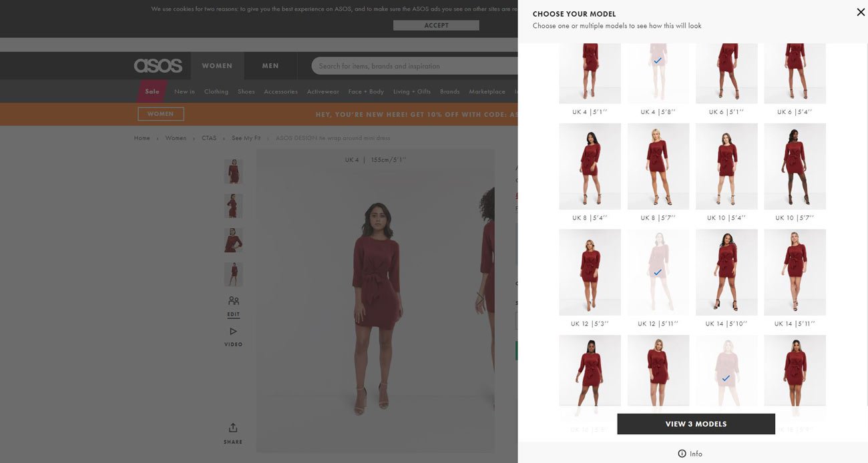This screenshot has width=868, height=463.
Task: Accept the cookies notice
Action: [436, 25]
